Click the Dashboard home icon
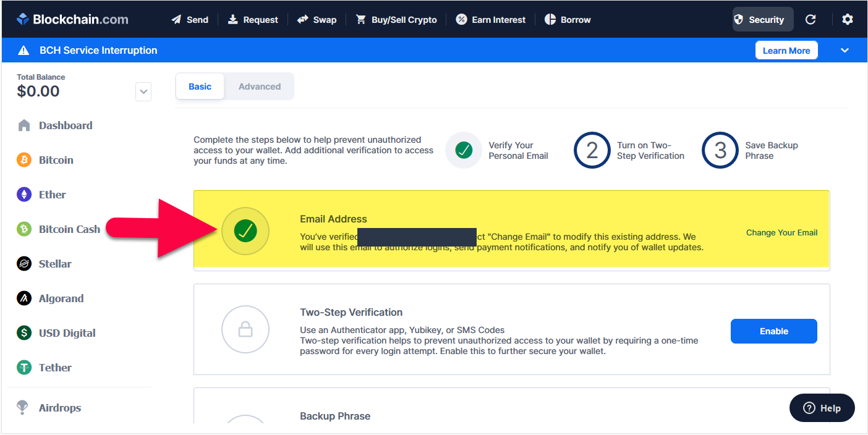Screen dimensions: 868x435 point(24,125)
